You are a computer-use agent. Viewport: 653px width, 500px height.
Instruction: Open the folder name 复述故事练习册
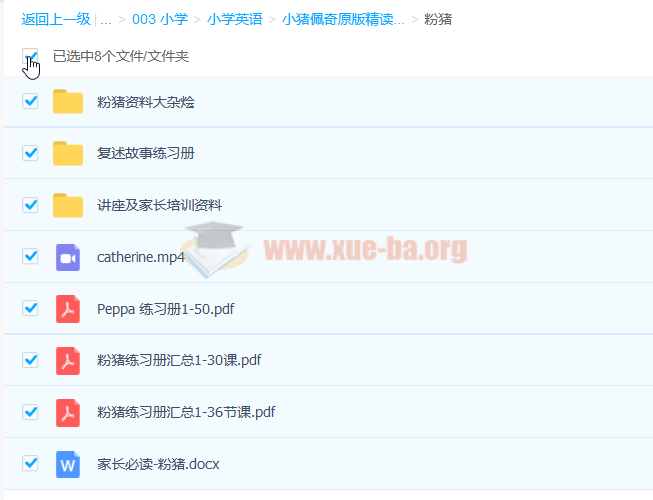(x=145, y=153)
